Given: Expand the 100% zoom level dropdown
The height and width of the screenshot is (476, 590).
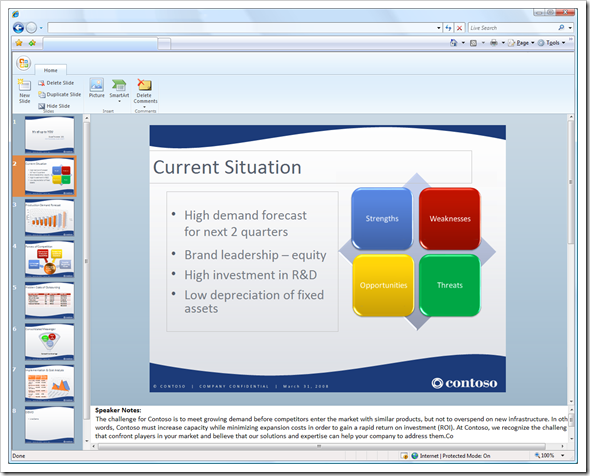Looking at the screenshot, I should click(563, 456).
